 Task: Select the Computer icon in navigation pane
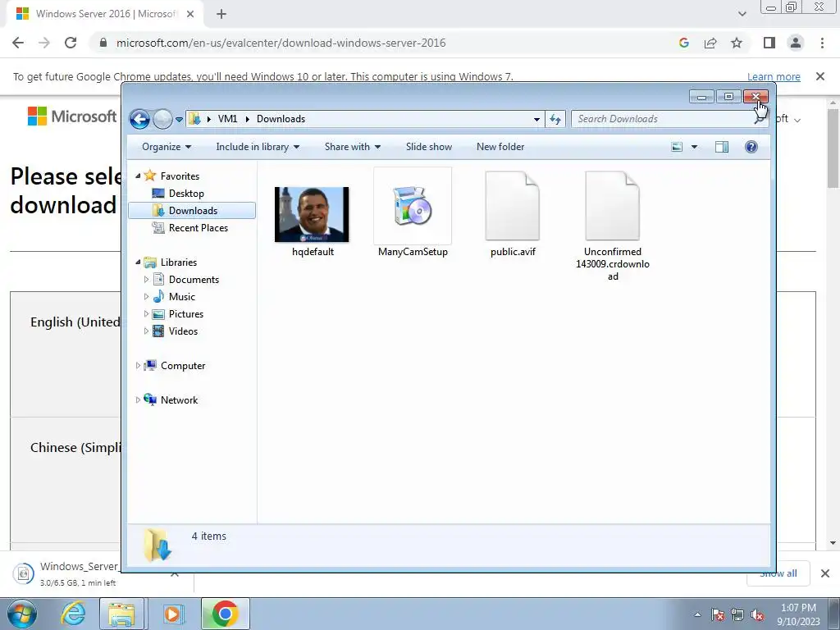click(151, 365)
